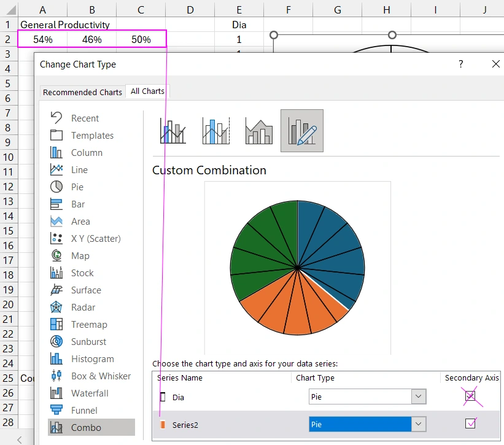504x445 pixels.
Task: Click the dialog Help question mark
Action: click(x=461, y=64)
